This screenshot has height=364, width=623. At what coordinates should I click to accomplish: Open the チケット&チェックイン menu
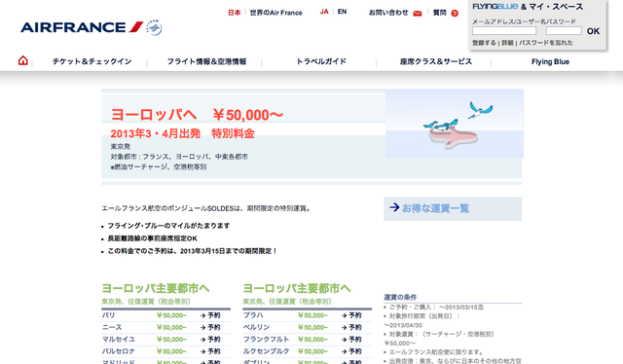[92, 61]
